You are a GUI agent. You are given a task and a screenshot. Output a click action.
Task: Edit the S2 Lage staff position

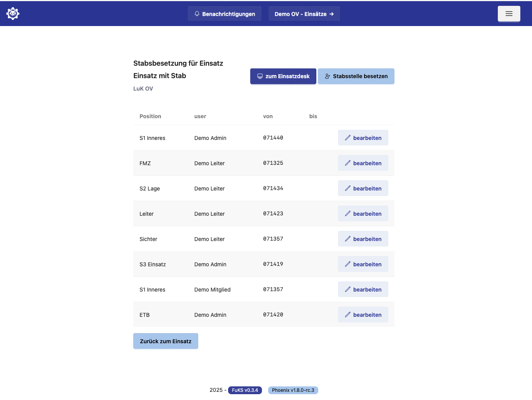click(x=363, y=188)
